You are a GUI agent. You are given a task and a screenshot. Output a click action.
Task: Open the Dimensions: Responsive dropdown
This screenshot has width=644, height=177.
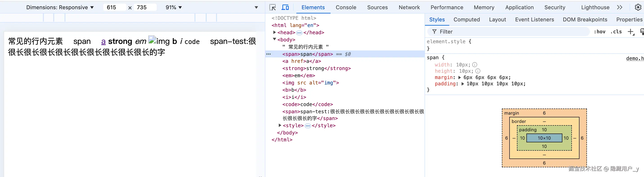click(x=60, y=7)
